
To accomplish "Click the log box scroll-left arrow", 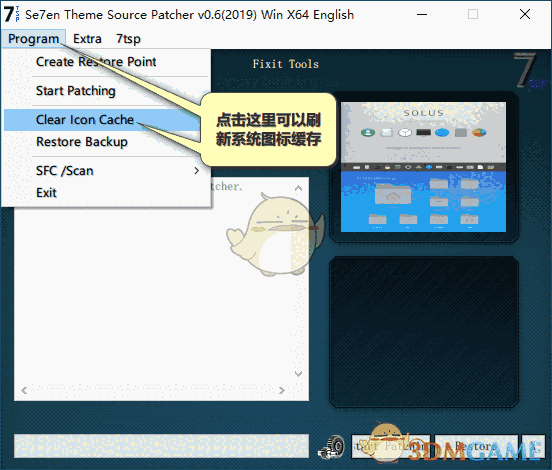I will tap(24, 390).
